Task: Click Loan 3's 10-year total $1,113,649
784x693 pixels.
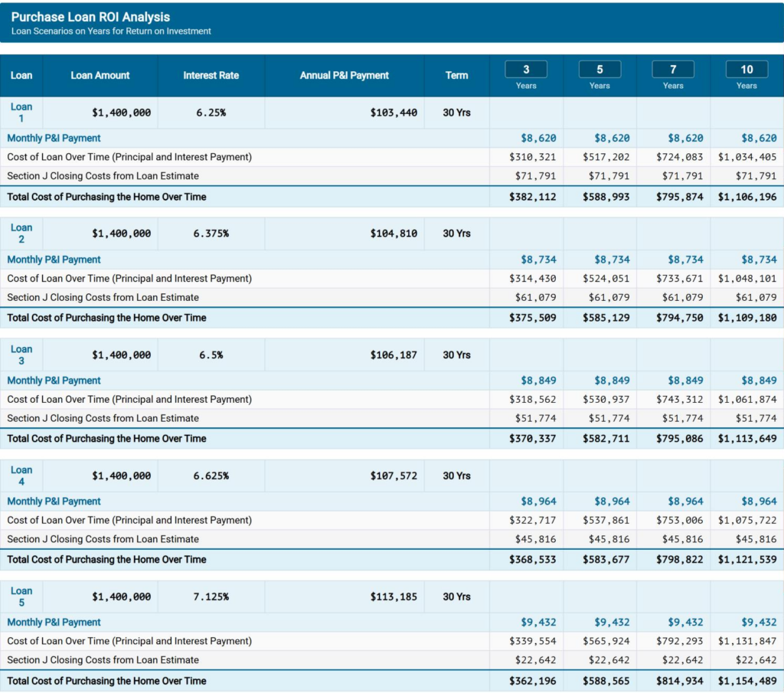Action: coord(747,439)
